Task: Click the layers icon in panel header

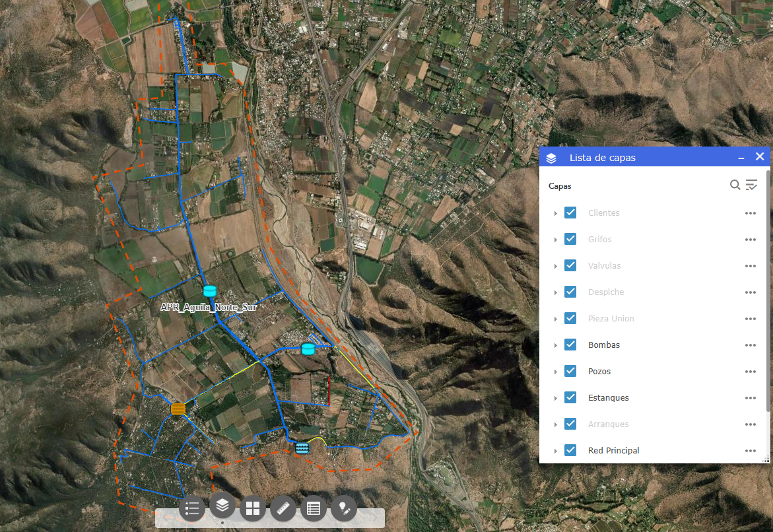Action: 551,158
